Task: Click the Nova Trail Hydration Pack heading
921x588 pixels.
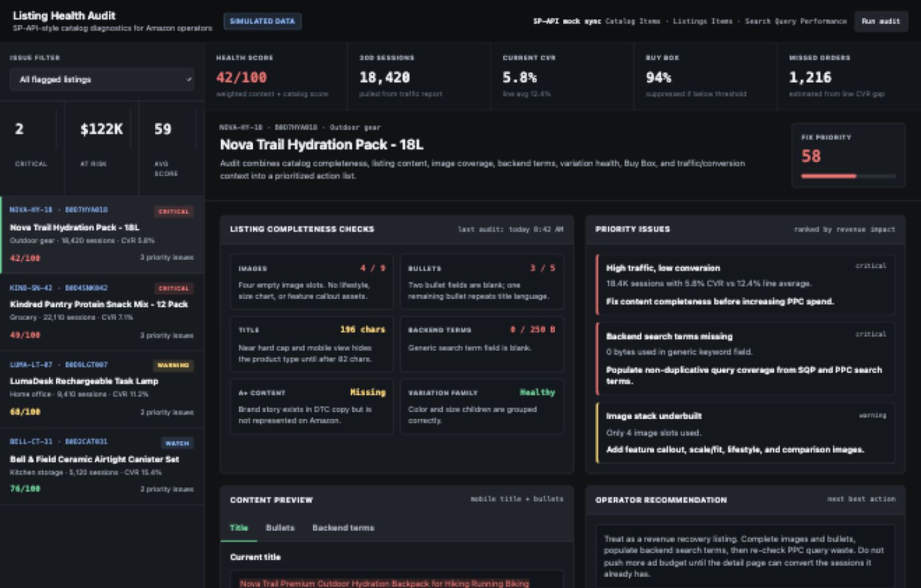Action: click(x=322, y=144)
